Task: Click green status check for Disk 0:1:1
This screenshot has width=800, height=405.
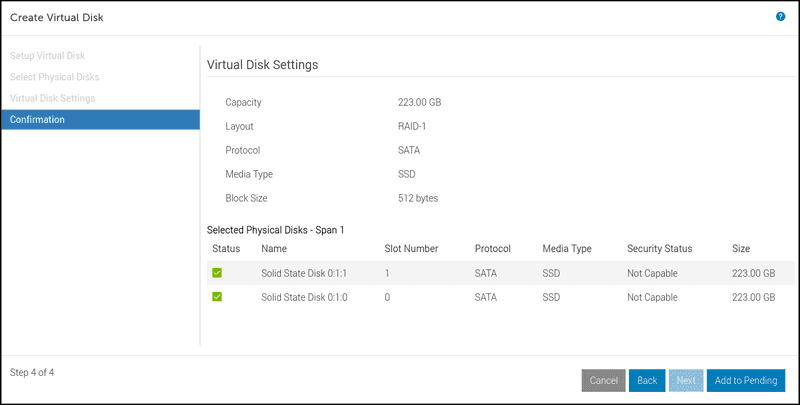Action: 217,273
